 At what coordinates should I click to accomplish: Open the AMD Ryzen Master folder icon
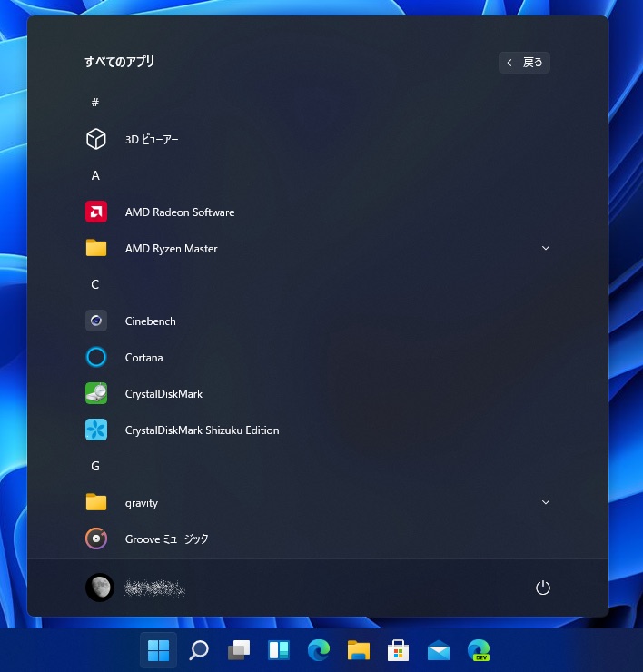(96, 248)
